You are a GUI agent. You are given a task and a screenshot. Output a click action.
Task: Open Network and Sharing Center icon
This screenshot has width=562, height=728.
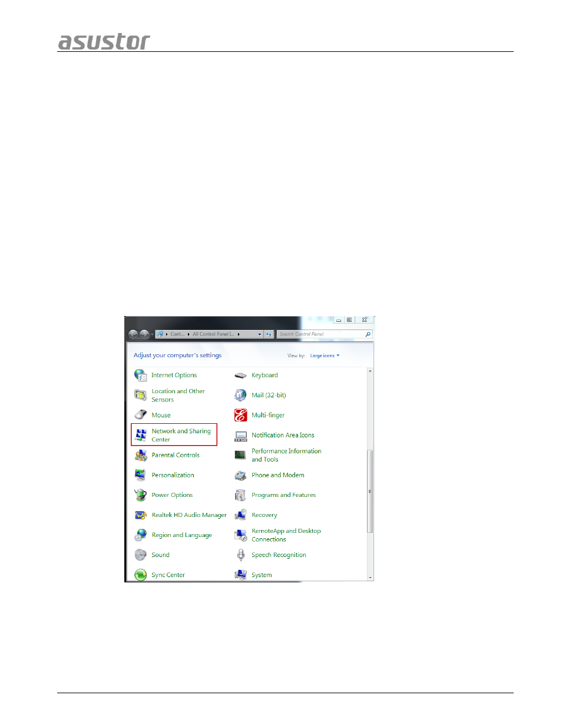coord(140,435)
